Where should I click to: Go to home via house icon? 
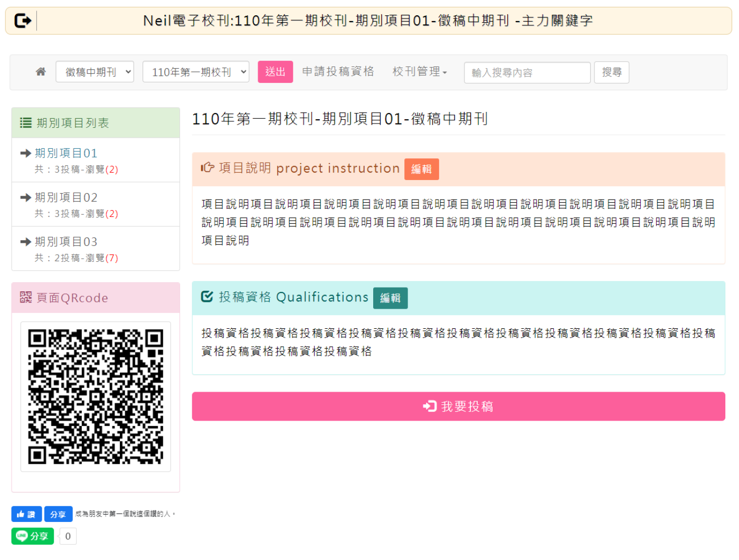click(41, 72)
